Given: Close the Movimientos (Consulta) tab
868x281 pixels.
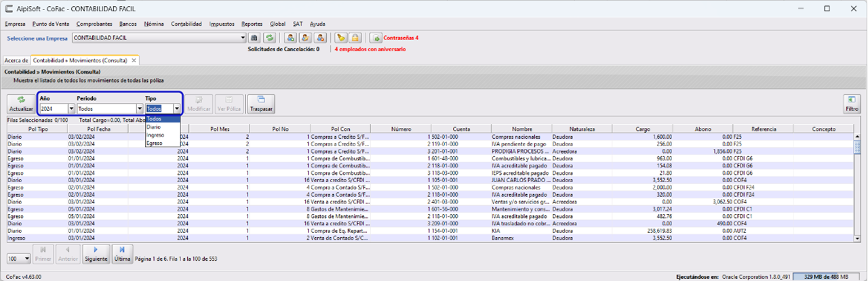Looking at the screenshot, I should (134, 60).
